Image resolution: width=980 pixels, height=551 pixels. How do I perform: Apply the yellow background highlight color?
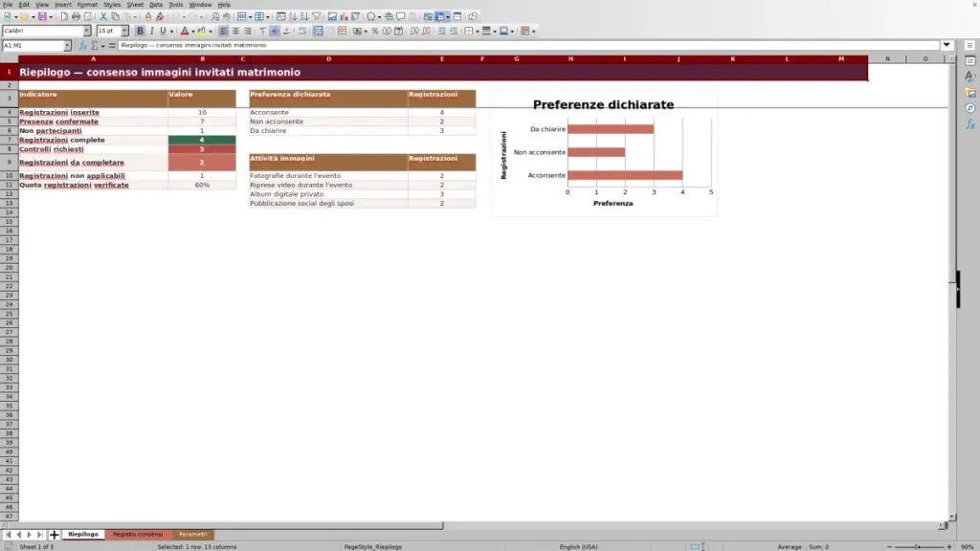pos(201,32)
